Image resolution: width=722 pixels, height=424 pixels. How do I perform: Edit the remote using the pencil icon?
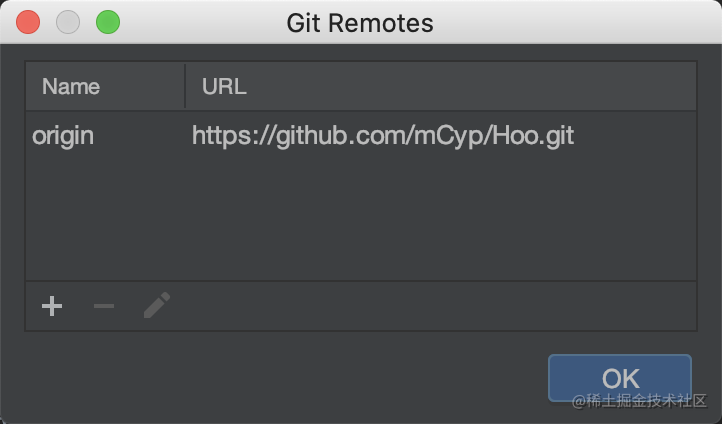pos(157,305)
